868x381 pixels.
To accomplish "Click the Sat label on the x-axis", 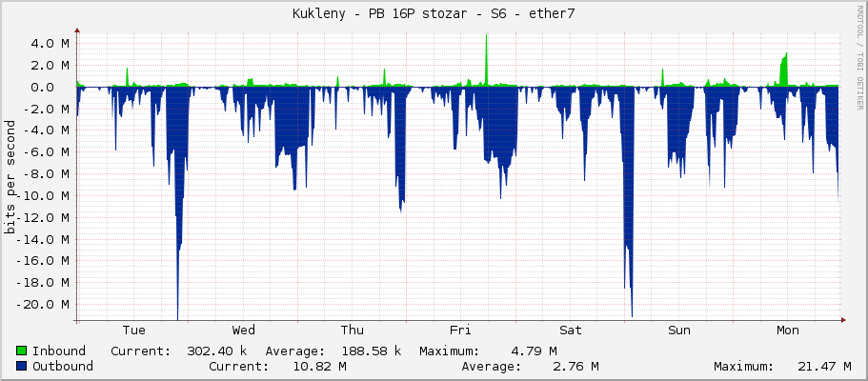I will [x=570, y=331].
